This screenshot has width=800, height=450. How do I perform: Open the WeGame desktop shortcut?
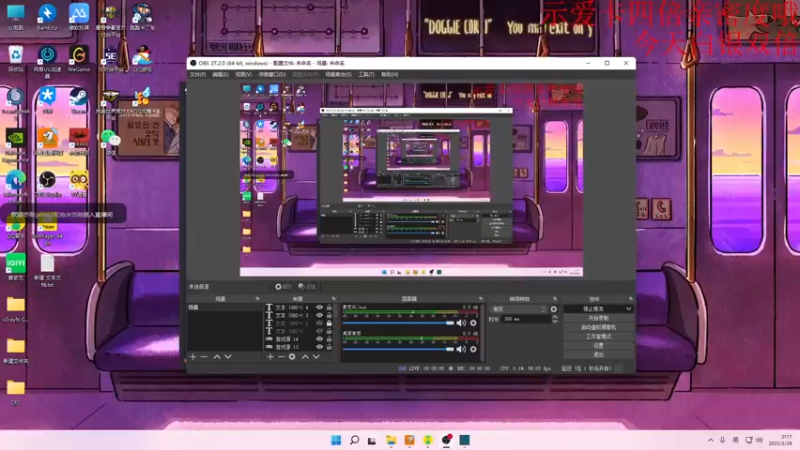coord(79,58)
